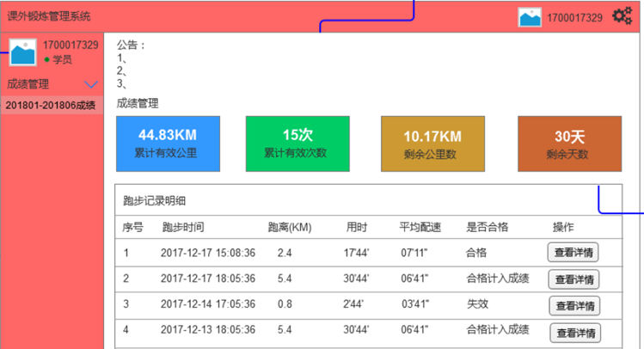Screen dimensions: 644x349
Task: Click the 是否合格 column header
Action: (x=487, y=227)
